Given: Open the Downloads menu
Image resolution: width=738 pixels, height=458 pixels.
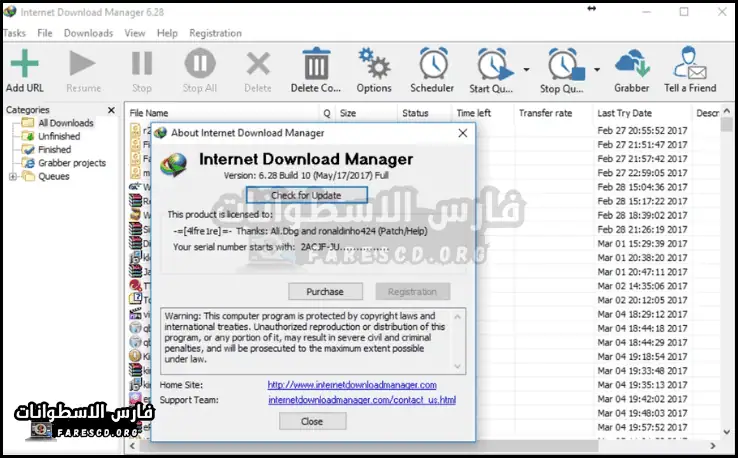Looking at the screenshot, I should point(88,33).
